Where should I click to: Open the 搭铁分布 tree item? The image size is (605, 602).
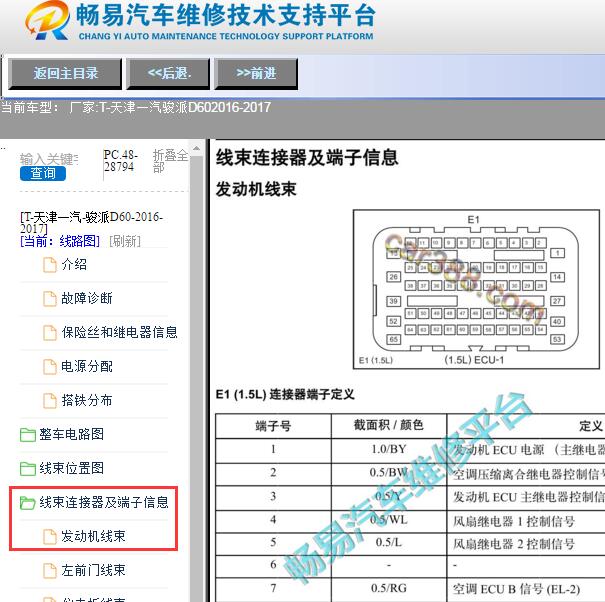click(x=87, y=400)
